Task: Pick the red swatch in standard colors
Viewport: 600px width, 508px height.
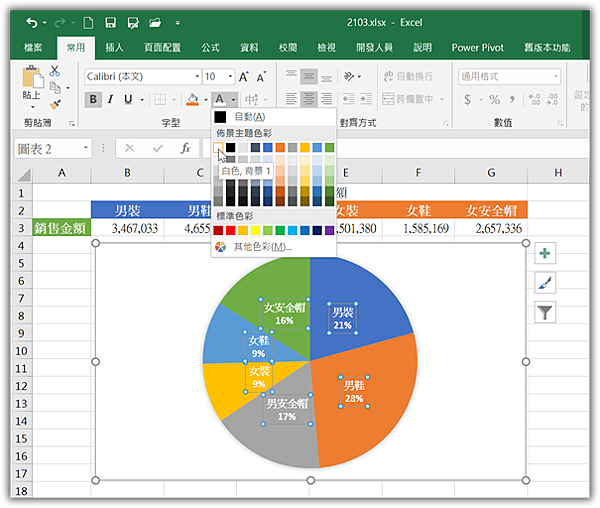Action: pos(232,230)
